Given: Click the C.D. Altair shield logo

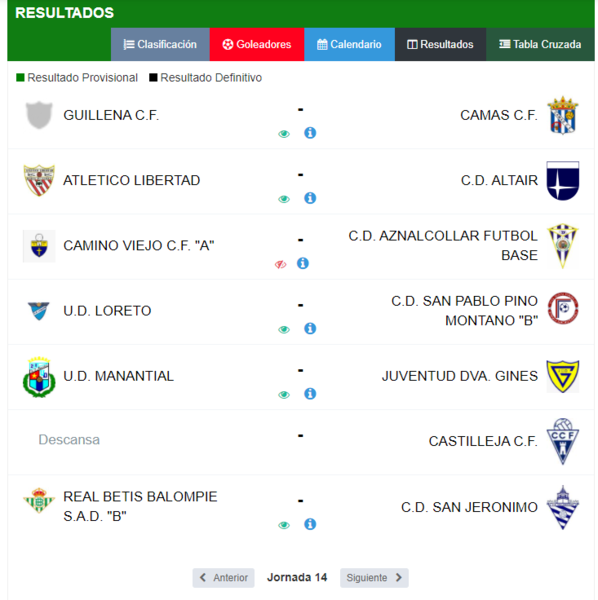Looking at the screenshot, I should click(562, 181).
